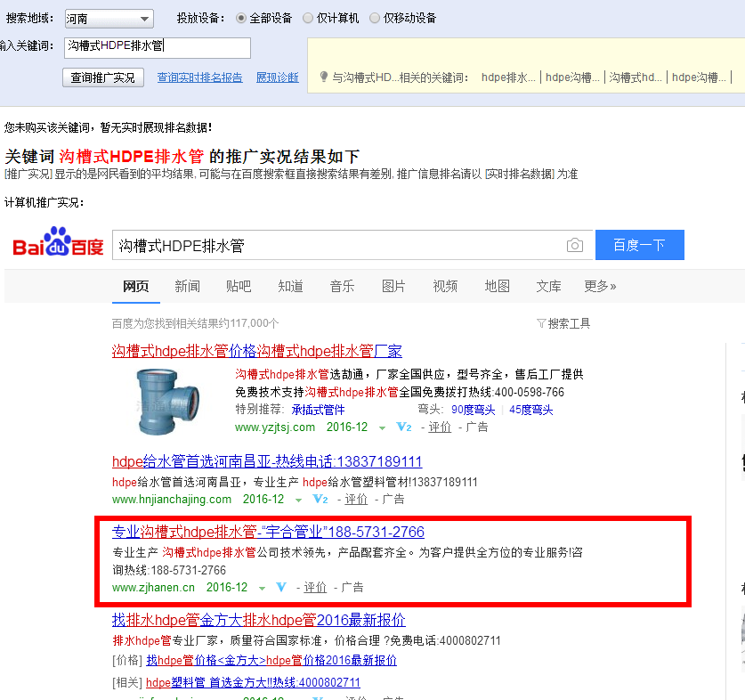Viewport: 745px width, 700px height.
Task: Open the 搜索地域 dropdown showing 河南
Action: point(109,19)
